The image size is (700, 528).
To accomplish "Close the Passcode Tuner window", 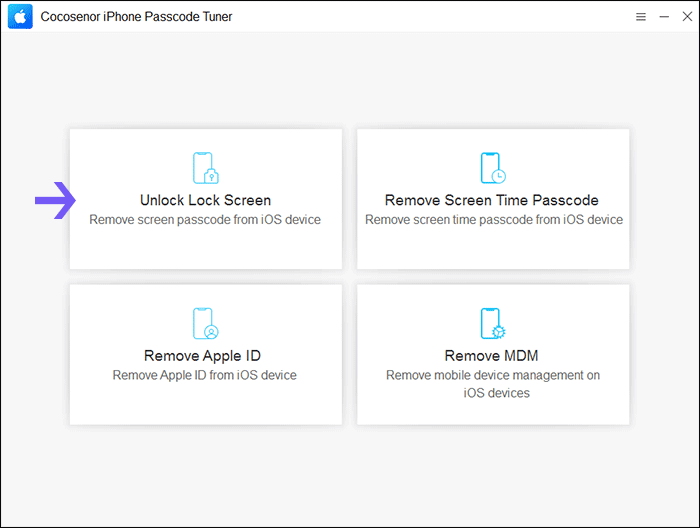I will [687, 17].
